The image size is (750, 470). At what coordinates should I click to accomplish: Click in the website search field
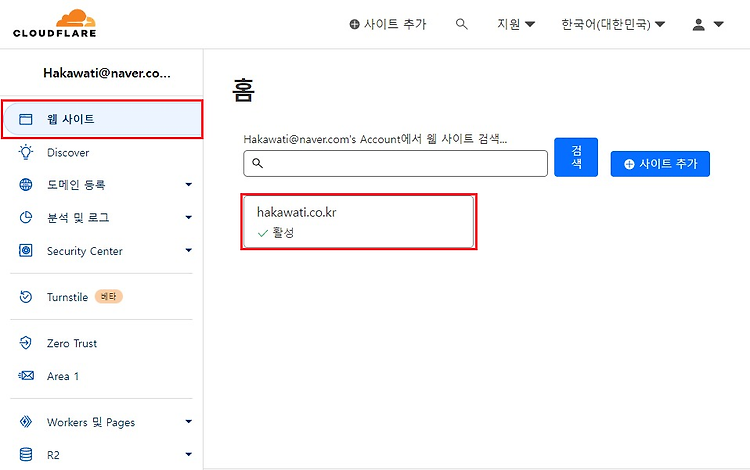click(396, 164)
